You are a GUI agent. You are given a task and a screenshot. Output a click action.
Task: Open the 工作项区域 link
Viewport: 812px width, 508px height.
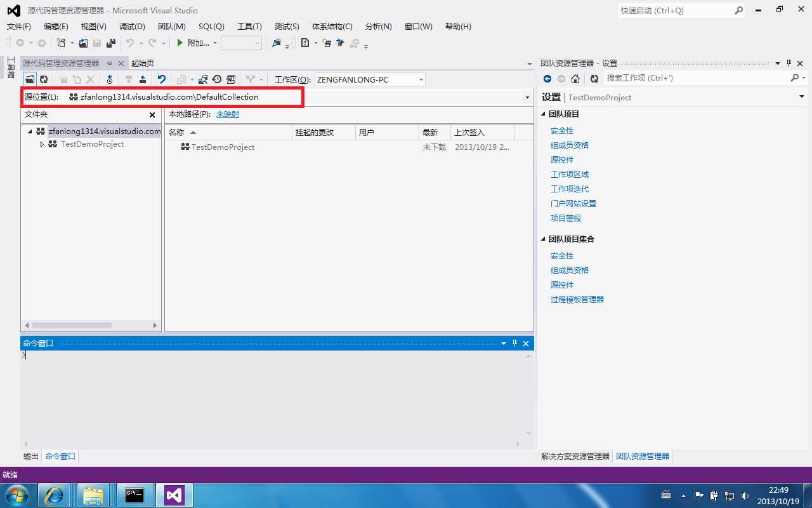(x=570, y=175)
